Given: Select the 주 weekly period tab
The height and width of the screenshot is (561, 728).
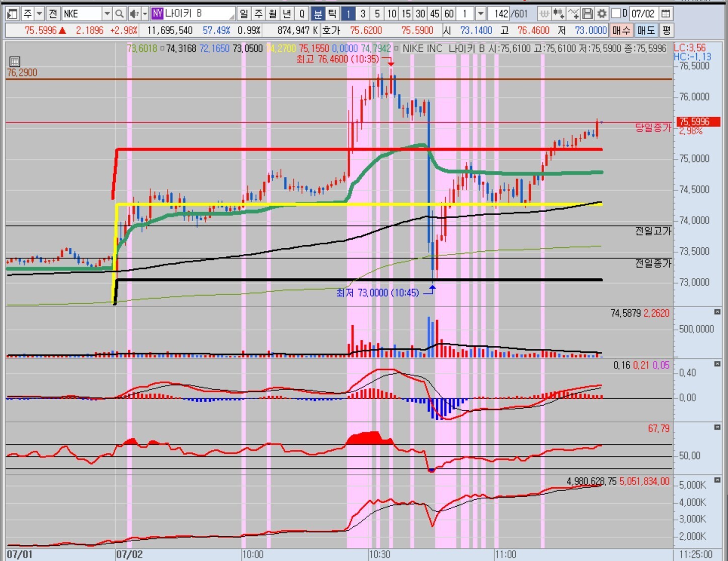Looking at the screenshot, I should [258, 14].
